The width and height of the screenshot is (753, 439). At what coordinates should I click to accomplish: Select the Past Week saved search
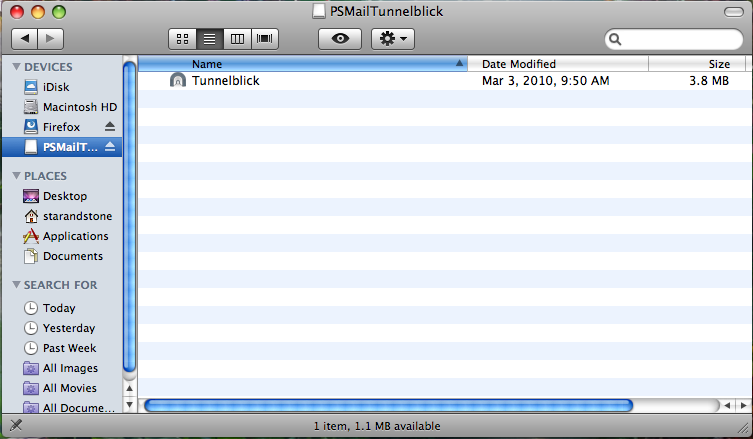coord(61,348)
